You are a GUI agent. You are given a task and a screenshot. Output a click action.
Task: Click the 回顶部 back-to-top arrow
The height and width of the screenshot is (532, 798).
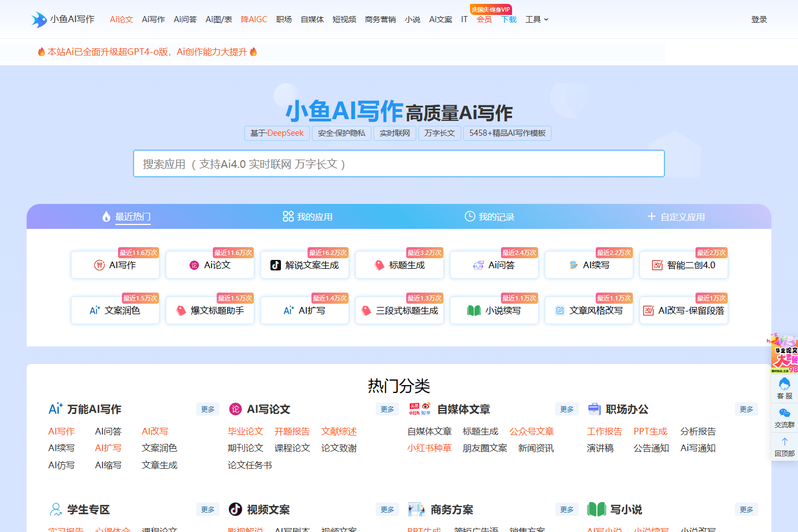coord(784,447)
